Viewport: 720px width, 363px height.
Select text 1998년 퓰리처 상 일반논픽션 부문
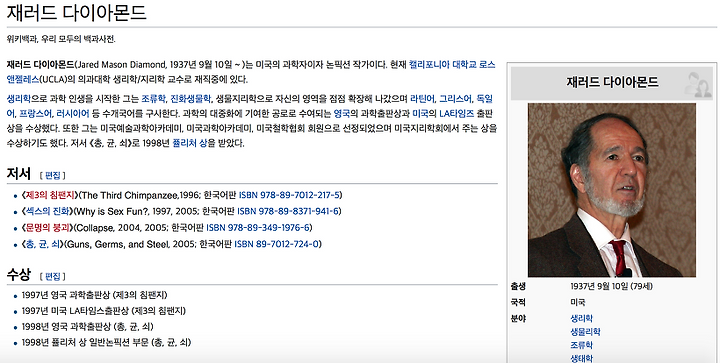[86, 342]
